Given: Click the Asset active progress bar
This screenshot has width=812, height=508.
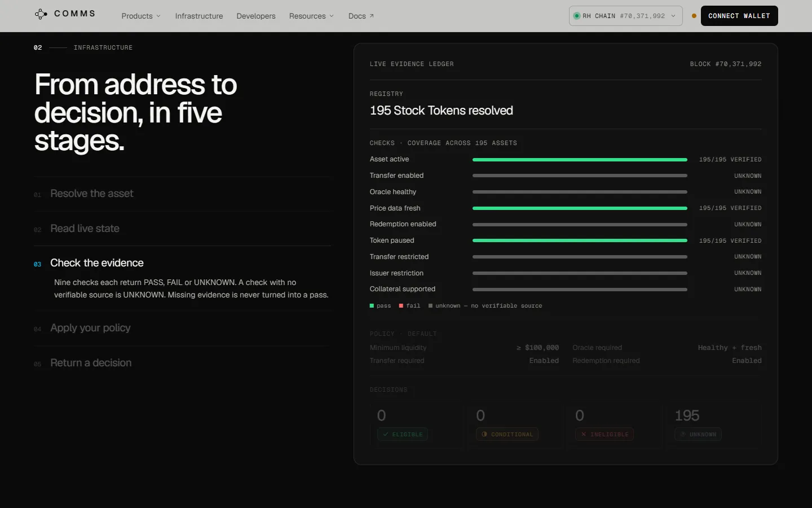Looking at the screenshot, I should (x=580, y=160).
